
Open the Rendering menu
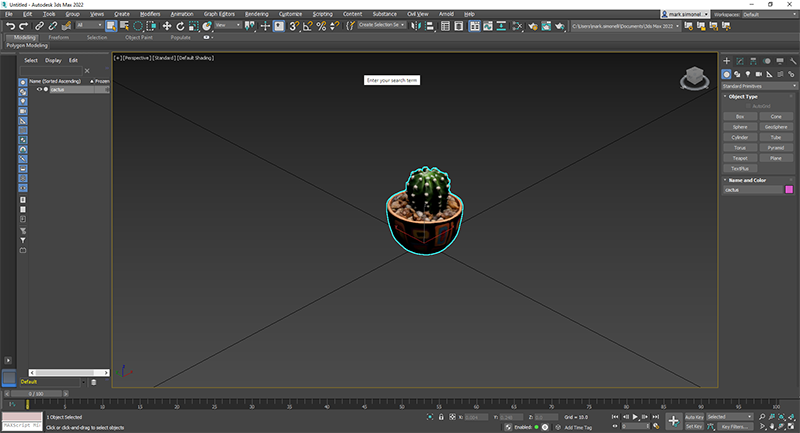pos(257,14)
